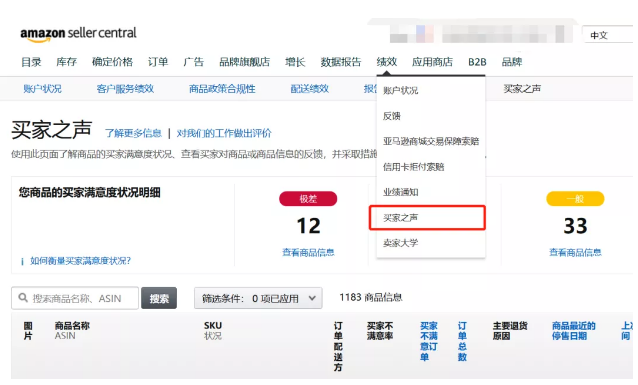
Task: Click the Amazon Seller Central logo
Action: (x=79, y=34)
